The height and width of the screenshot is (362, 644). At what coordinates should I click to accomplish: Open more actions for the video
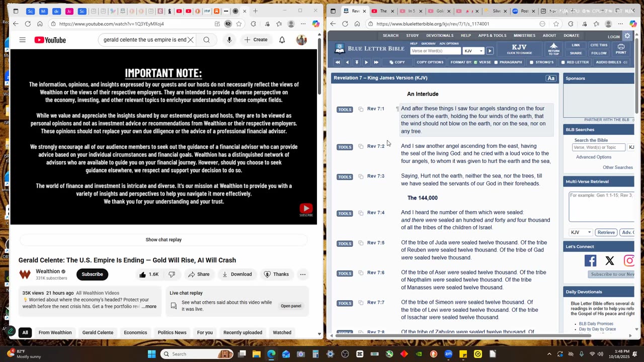tap(302, 275)
